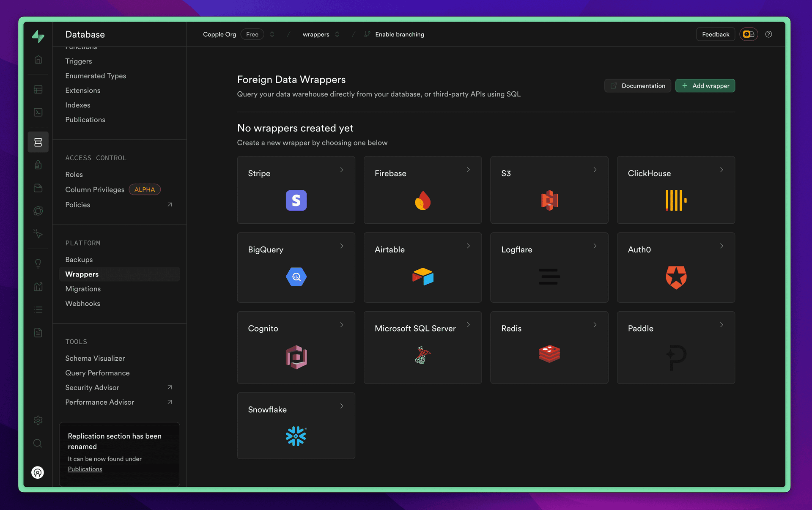This screenshot has height=510, width=812.
Task: Click the project Settings gear icon
Action: [38, 420]
